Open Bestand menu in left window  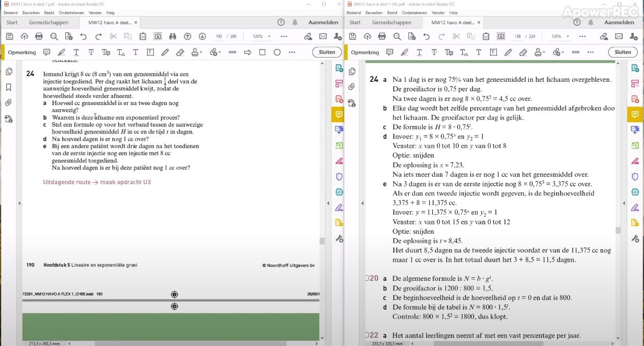coord(10,13)
